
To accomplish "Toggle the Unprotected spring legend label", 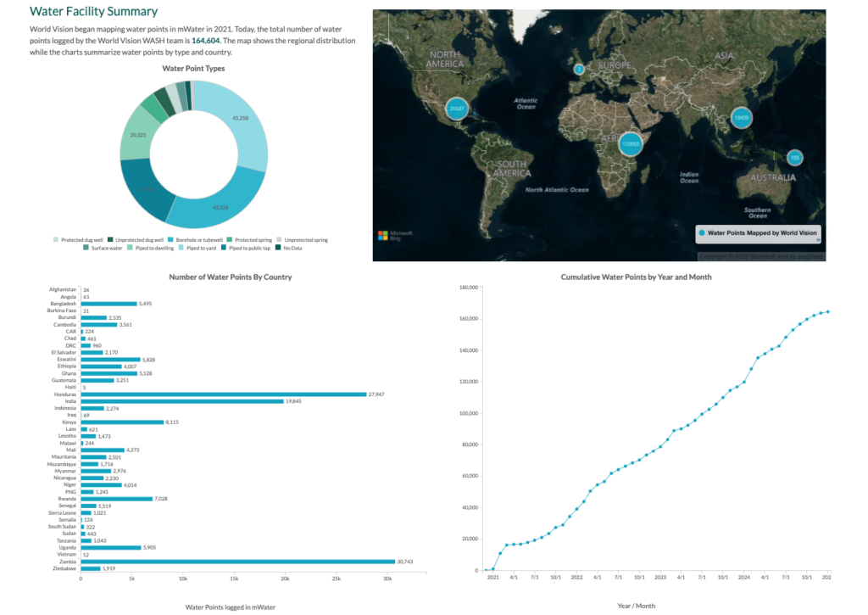I will pyautogui.click(x=306, y=240).
